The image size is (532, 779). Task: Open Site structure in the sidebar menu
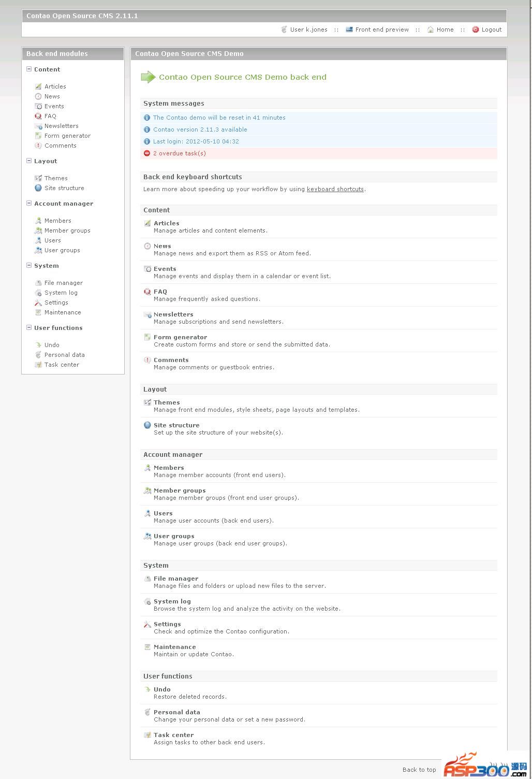point(64,188)
